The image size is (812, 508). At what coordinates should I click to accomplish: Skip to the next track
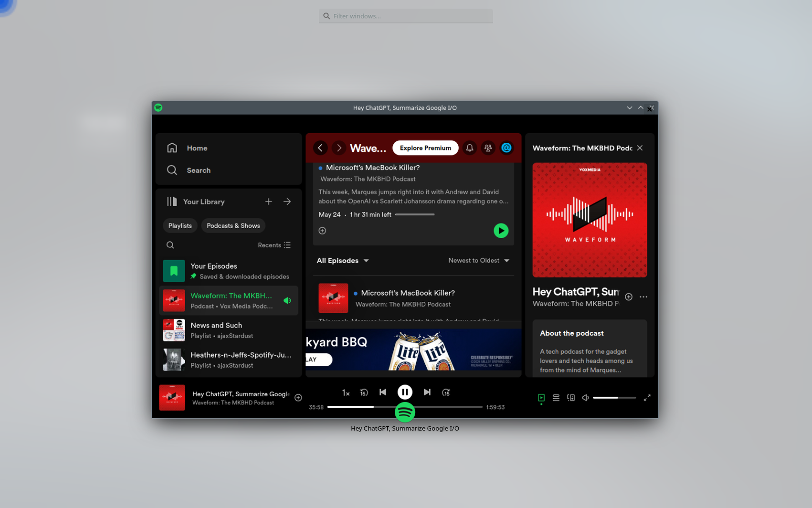[427, 392]
